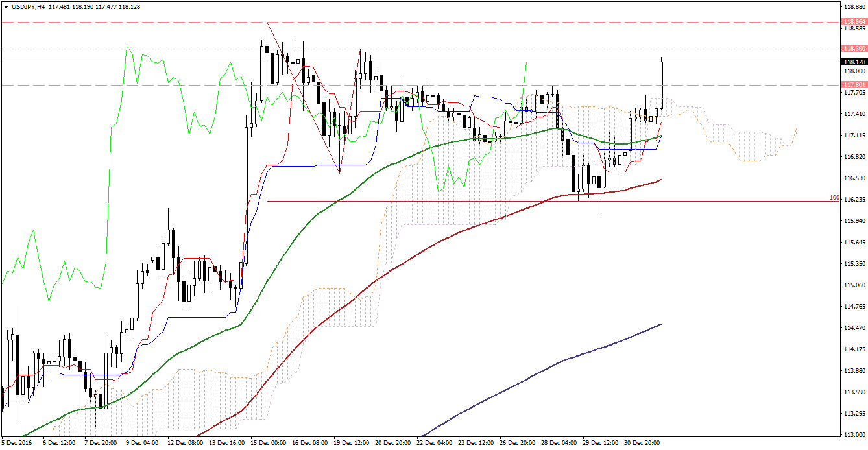The width and height of the screenshot is (868, 450).
Task: Click the 19 Dec 12:00 time label
Action: click(x=352, y=444)
